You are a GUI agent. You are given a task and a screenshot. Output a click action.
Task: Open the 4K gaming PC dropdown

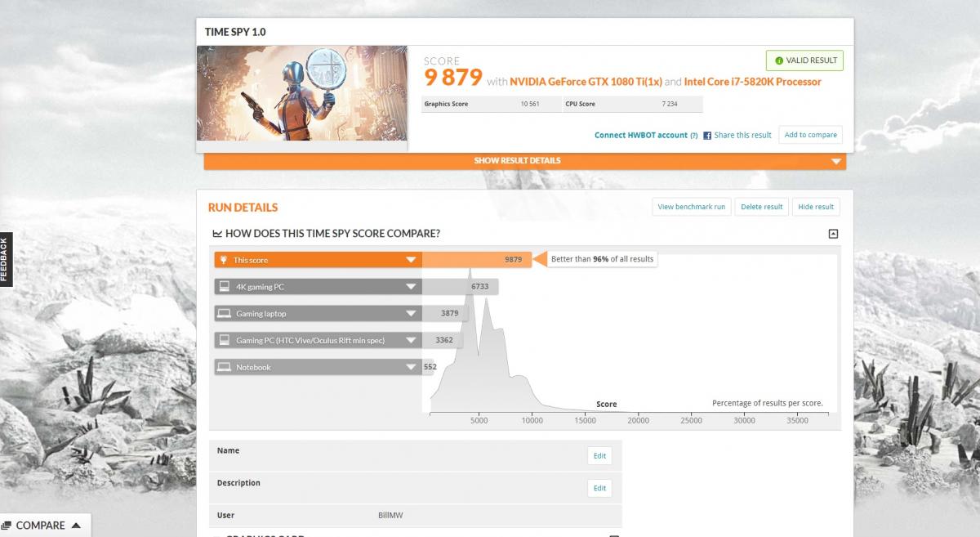click(x=411, y=287)
